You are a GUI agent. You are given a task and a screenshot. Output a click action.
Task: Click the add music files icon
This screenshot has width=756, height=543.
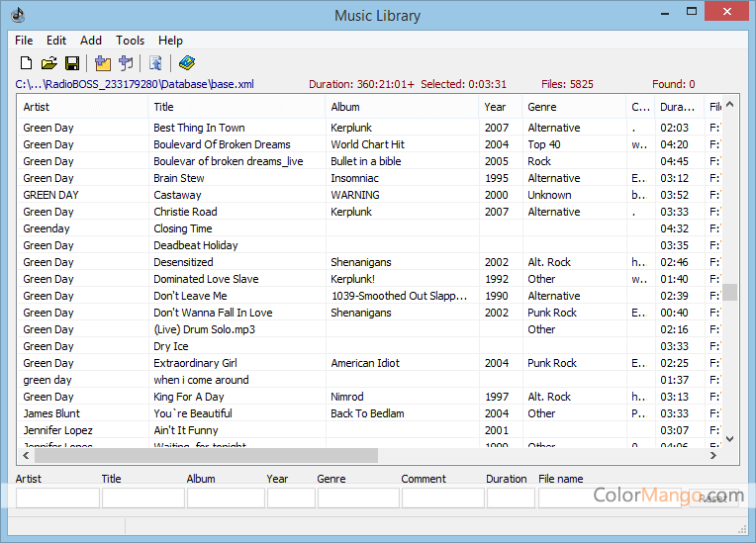point(126,63)
